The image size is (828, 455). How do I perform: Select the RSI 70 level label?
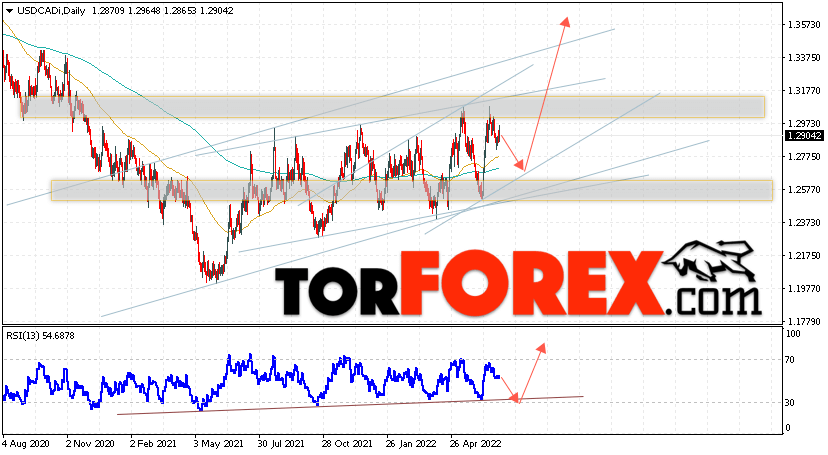pyautogui.click(x=789, y=360)
